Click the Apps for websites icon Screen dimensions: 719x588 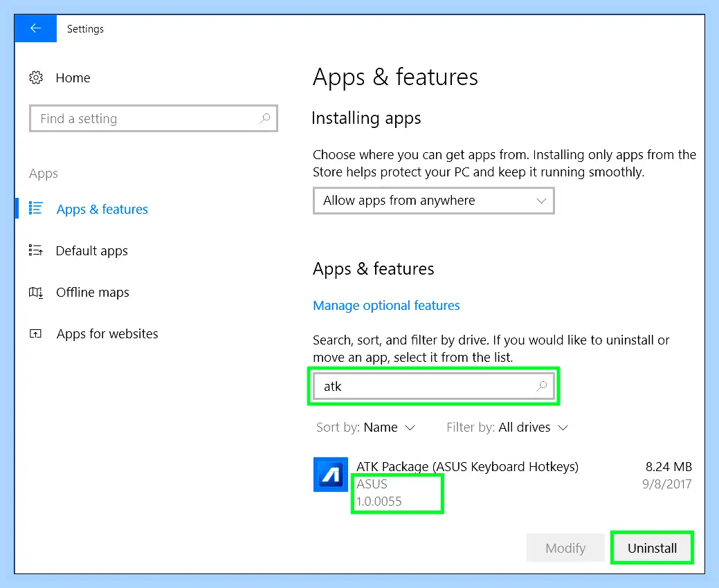pyautogui.click(x=35, y=333)
